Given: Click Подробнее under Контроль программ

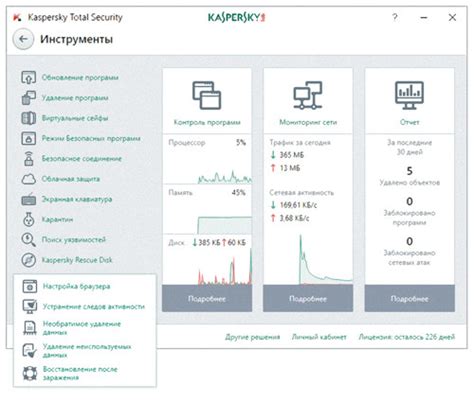Looking at the screenshot, I should point(207,299).
